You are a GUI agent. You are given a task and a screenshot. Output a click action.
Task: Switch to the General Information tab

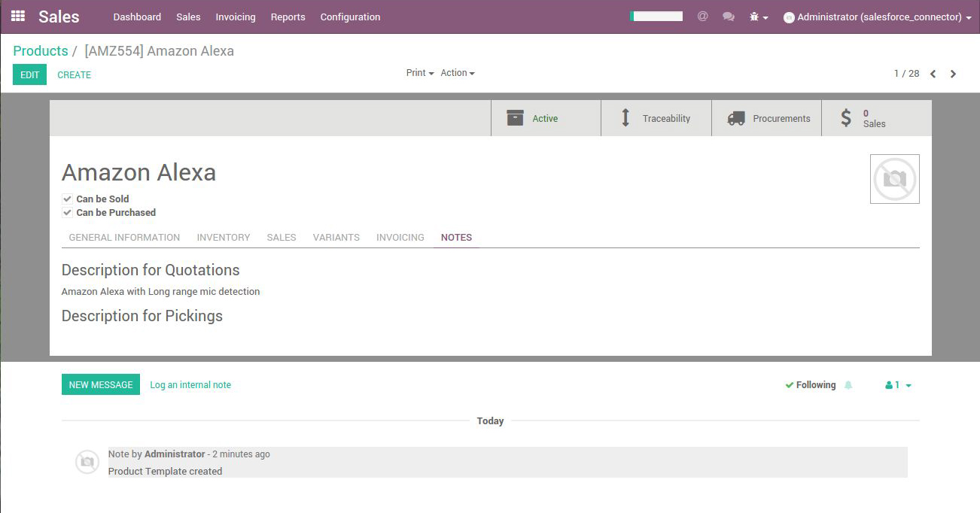point(124,238)
